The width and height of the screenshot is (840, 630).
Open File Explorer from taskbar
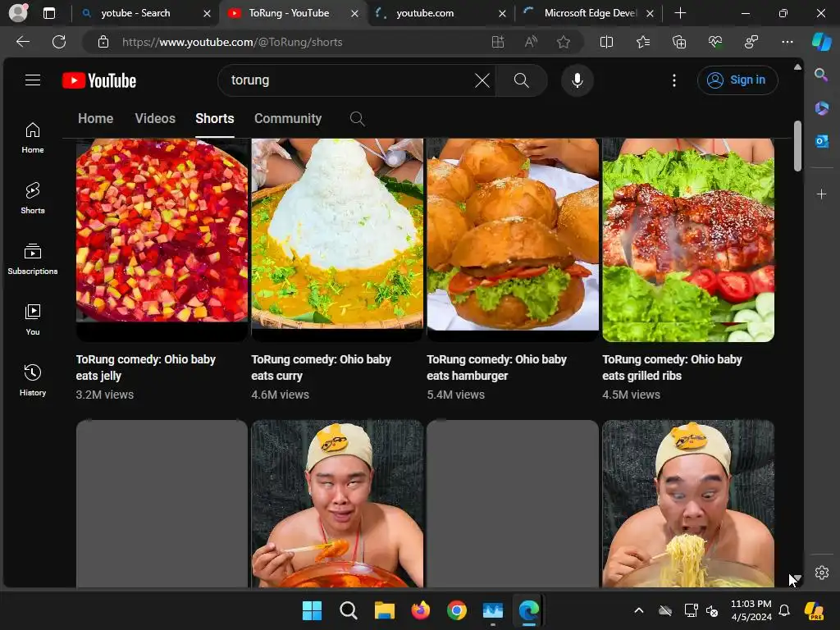point(384,610)
